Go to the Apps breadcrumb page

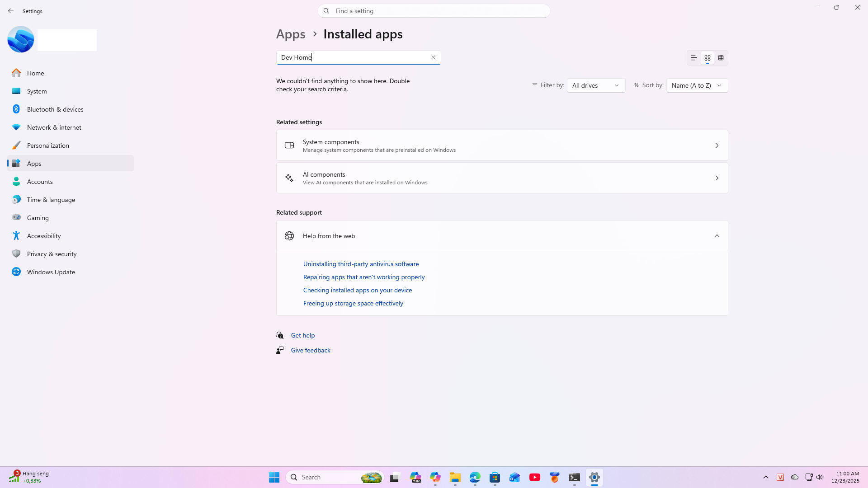click(x=291, y=34)
